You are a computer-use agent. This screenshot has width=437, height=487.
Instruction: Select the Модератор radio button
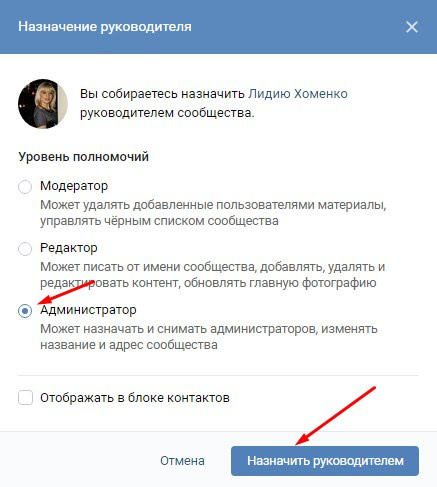(x=25, y=186)
